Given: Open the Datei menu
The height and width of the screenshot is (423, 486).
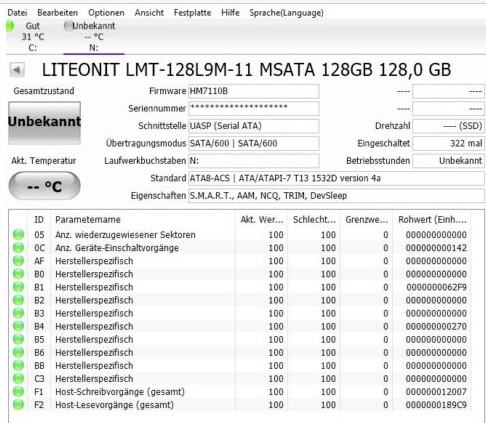Looking at the screenshot, I should pyautogui.click(x=17, y=13).
